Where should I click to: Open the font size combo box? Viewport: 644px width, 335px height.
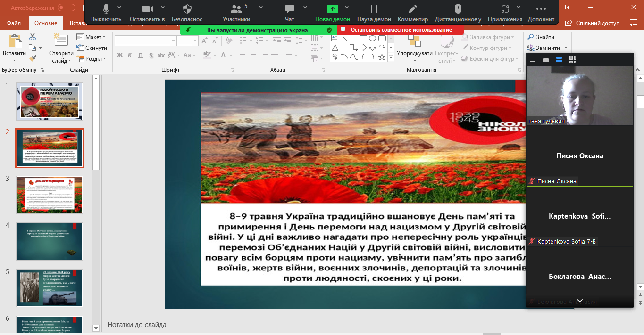(x=188, y=41)
